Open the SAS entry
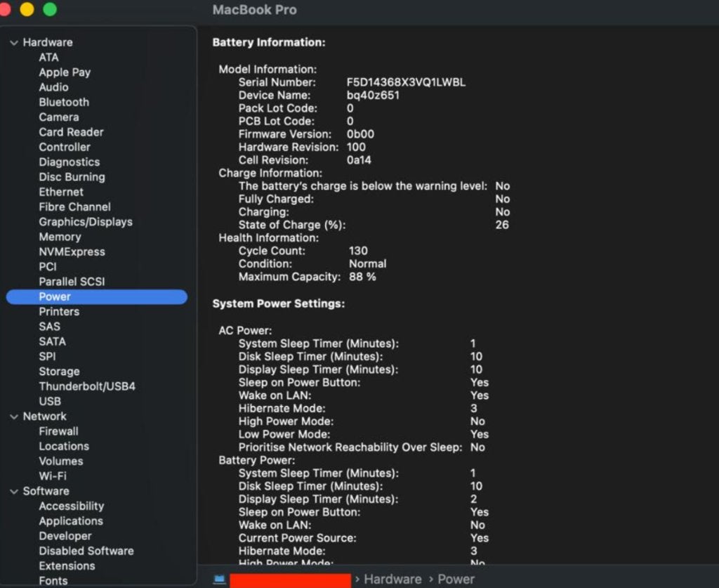This screenshot has width=719, height=588. 50,327
